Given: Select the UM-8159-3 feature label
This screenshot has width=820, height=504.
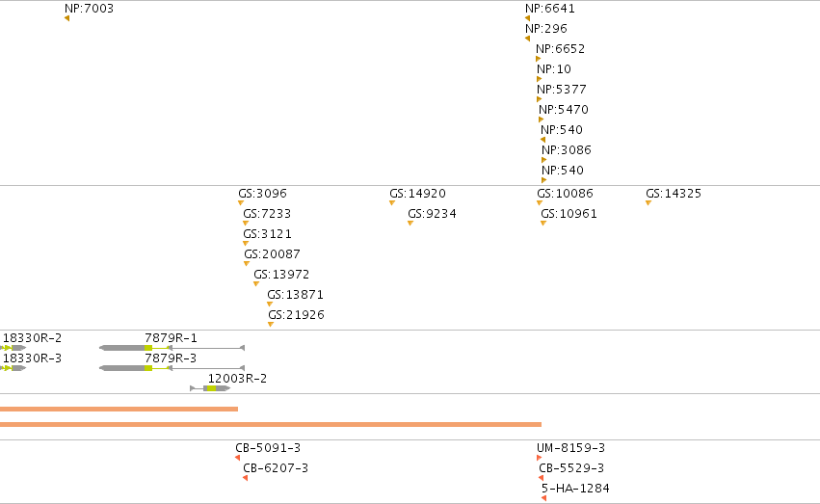Looking at the screenshot, I should tap(570, 448).
